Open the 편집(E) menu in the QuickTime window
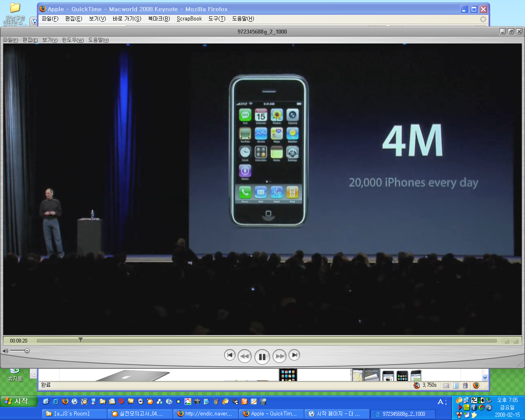 tap(30, 40)
